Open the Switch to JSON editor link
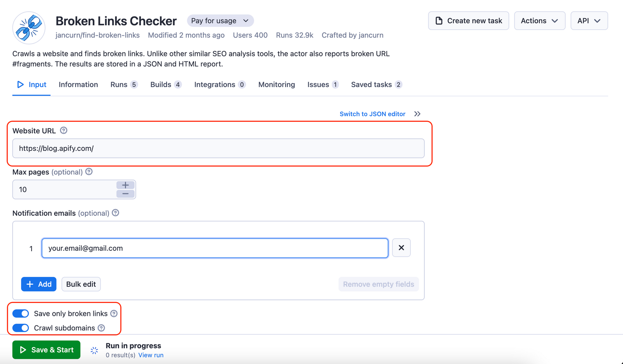This screenshot has height=364, width=623. 372,114
